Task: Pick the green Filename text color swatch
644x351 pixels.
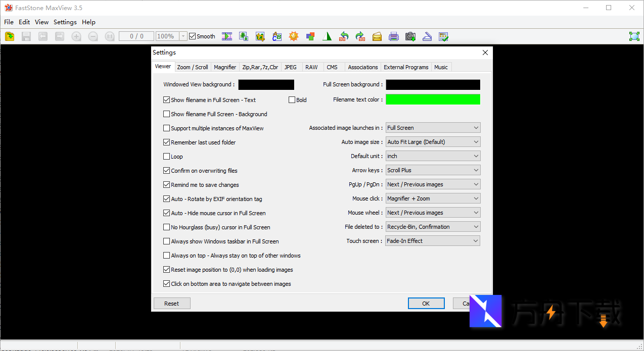Action: tap(433, 99)
